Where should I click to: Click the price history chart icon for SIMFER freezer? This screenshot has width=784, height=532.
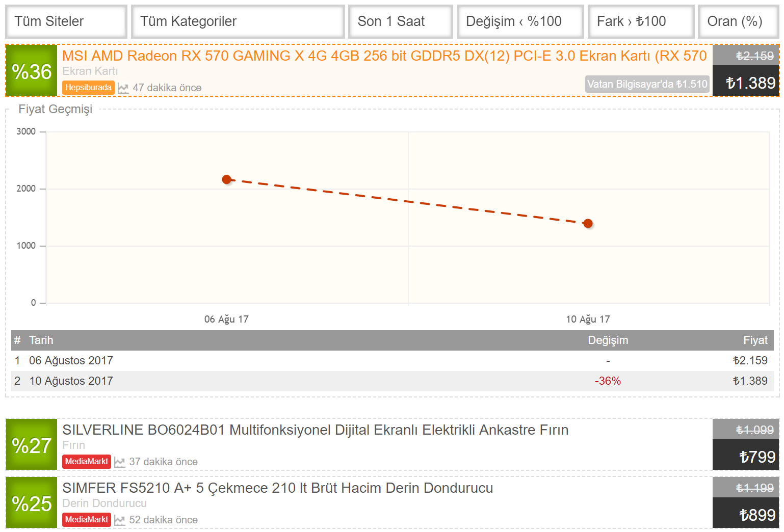(119, 520)
